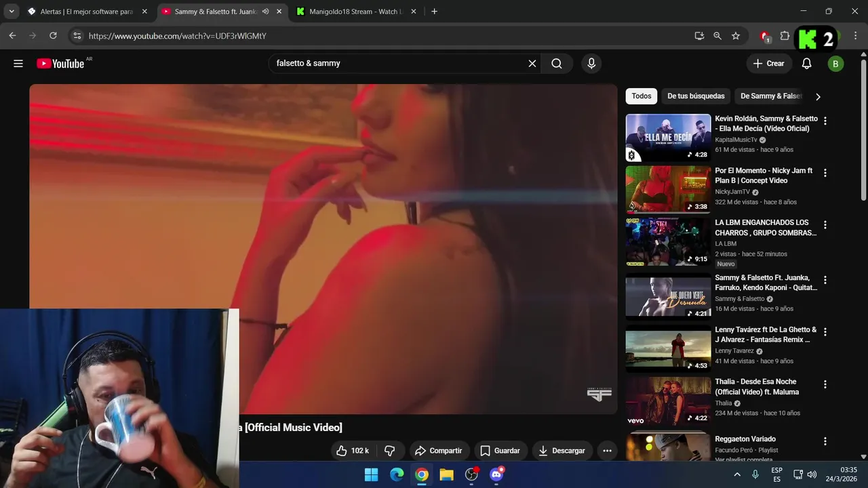Open the NickyJamTV channel link
The width and height of the screenshot is (868, 488).
click(x=732, y=192)
